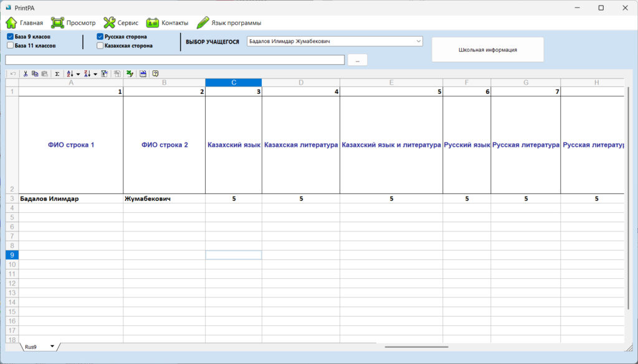The height and width of the screenshot is (364, 638).
Task: Click the 'Русский язык' header cell
Action: point(467,145)
